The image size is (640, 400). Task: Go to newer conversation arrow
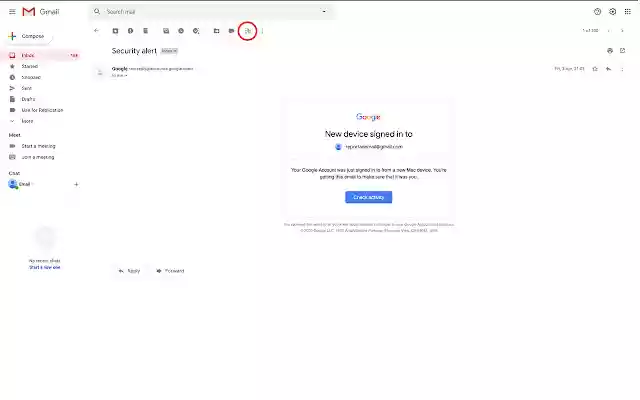tap(609, 31)
